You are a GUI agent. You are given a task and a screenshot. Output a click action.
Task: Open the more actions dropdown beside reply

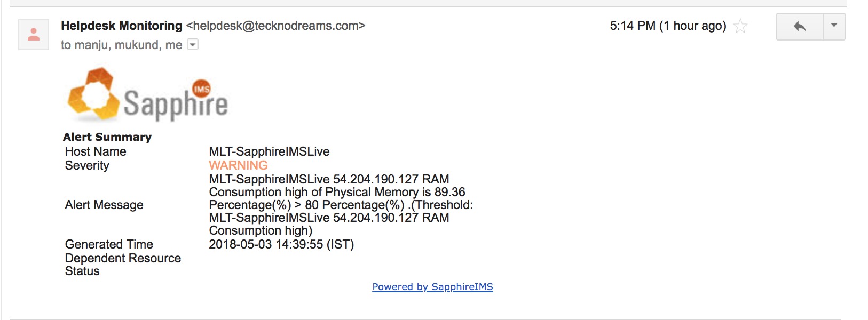(834, 26)
